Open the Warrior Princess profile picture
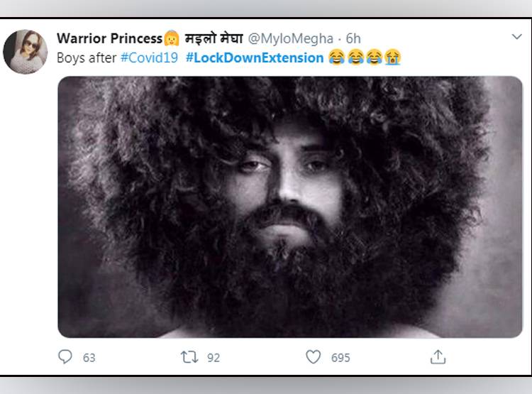Image resolution: width=532 pixels, height=394 pixels. (x=26, y=52)
